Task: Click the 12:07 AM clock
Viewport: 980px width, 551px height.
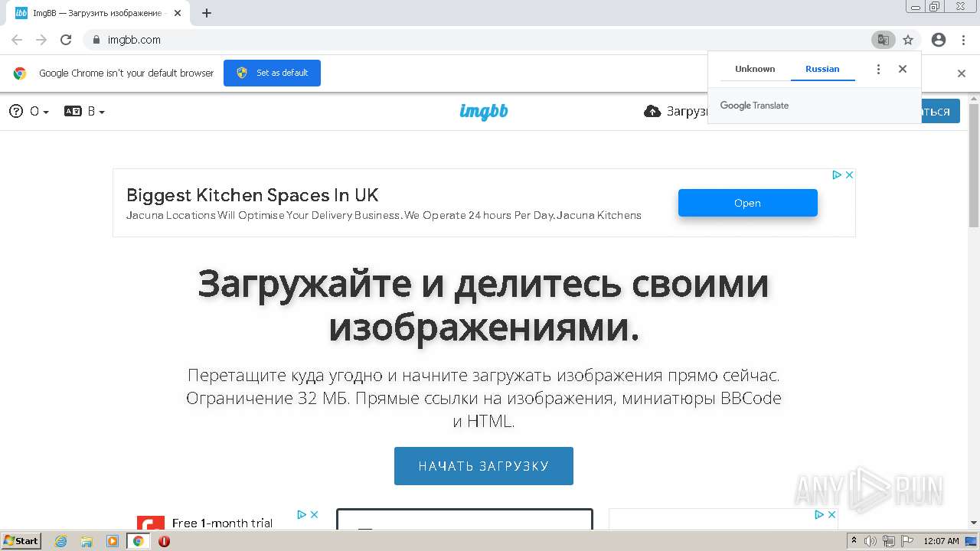Action: [942, 541]
